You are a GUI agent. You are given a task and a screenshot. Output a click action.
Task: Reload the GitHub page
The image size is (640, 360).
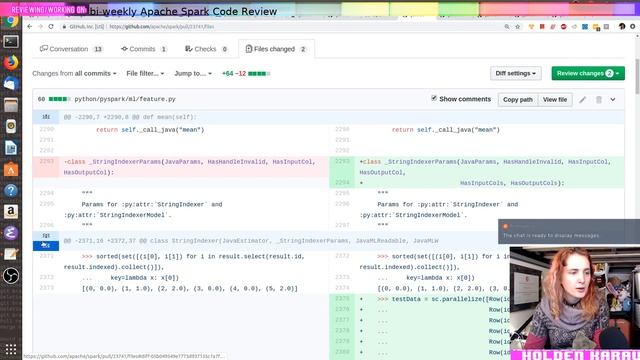pyautogui.click(x=51, y=27)
